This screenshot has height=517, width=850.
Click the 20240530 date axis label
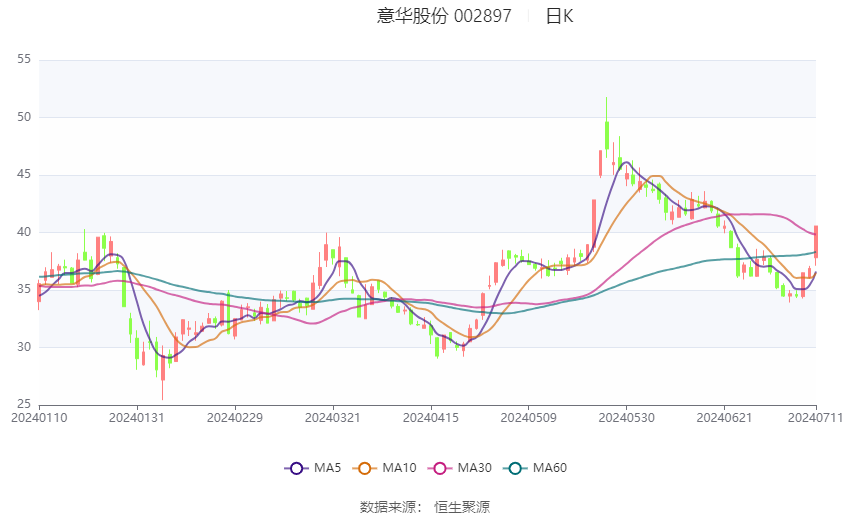coord(626,418)
